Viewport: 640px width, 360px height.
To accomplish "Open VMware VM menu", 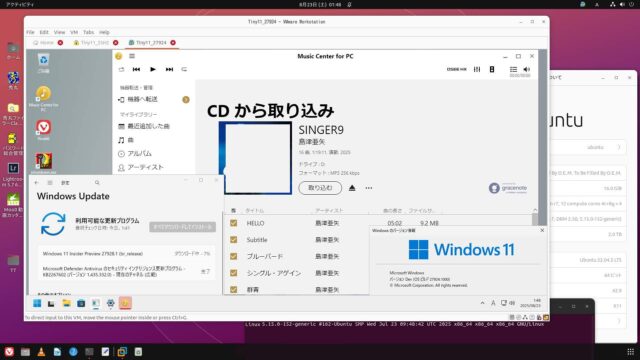I will [x=74, y=32].
